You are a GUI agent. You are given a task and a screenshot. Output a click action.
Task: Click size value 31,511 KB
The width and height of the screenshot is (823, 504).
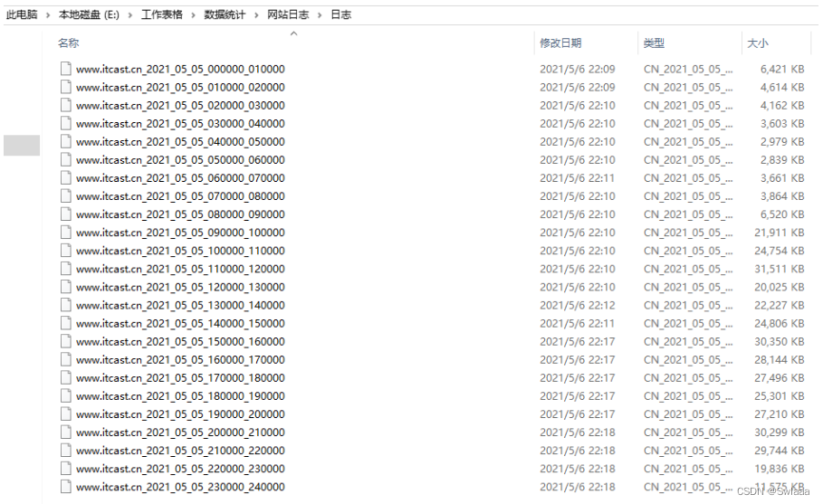780,269
